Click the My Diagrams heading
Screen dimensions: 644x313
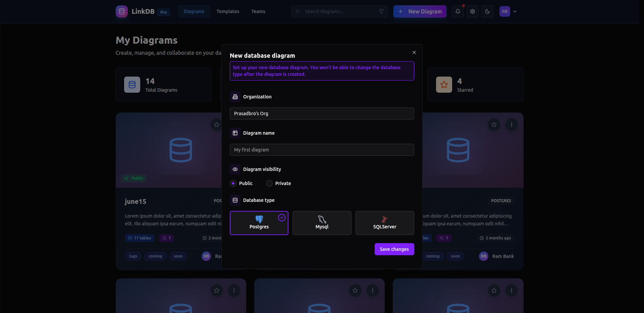tap(147, 40)
